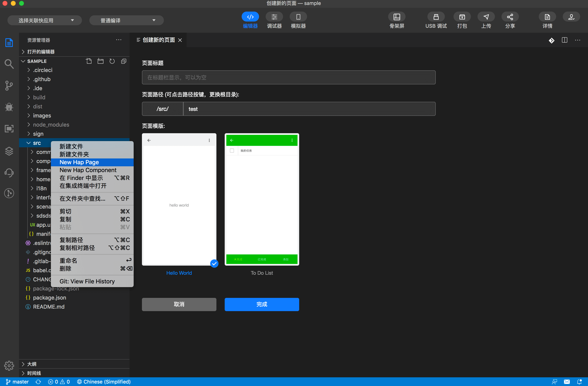Click the 取消 button

click(179, 304)
